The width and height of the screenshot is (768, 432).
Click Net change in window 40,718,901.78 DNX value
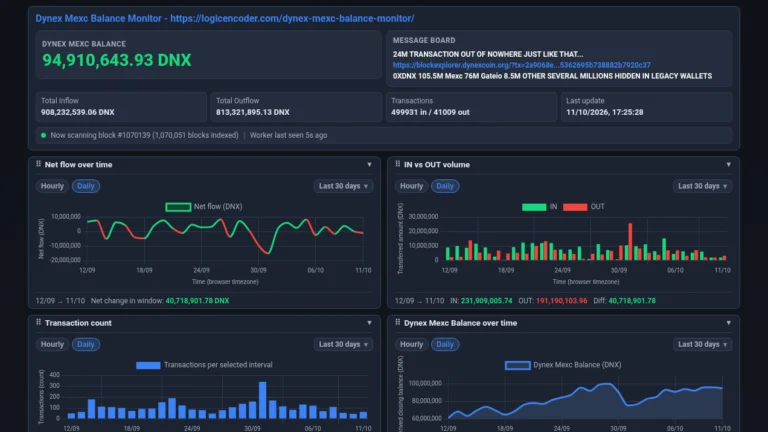(x=197, y=301)
